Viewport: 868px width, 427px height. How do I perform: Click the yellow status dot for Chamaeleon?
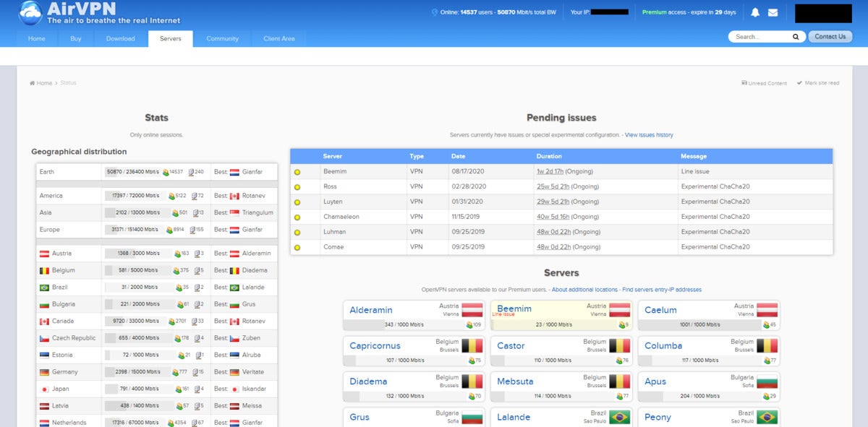297,217
